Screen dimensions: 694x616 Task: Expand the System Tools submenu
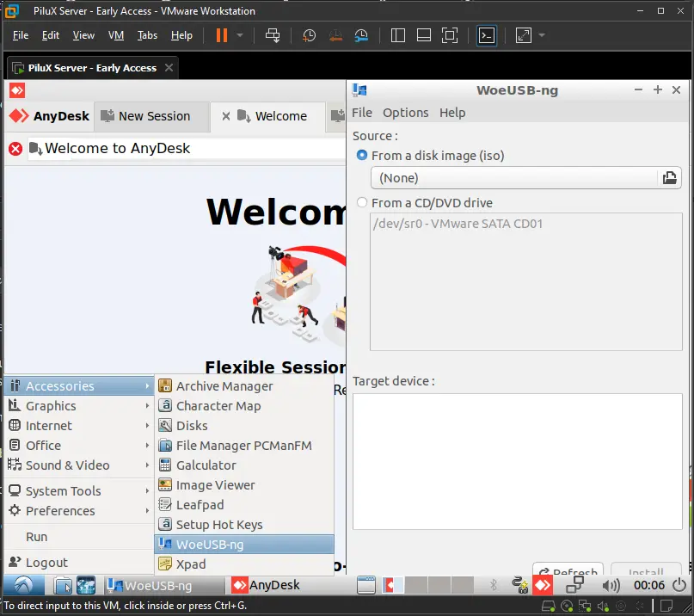point(79,490)
